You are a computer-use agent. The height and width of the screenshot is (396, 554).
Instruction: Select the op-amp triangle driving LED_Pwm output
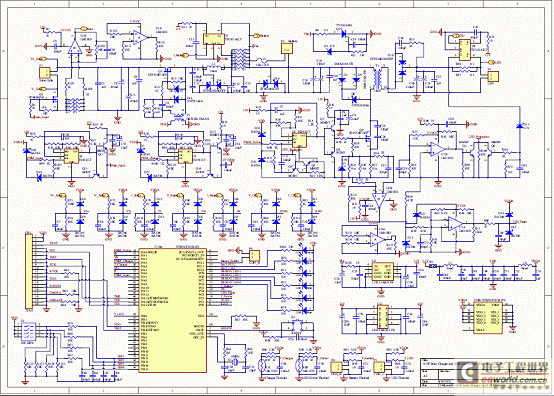click(454, 224)
